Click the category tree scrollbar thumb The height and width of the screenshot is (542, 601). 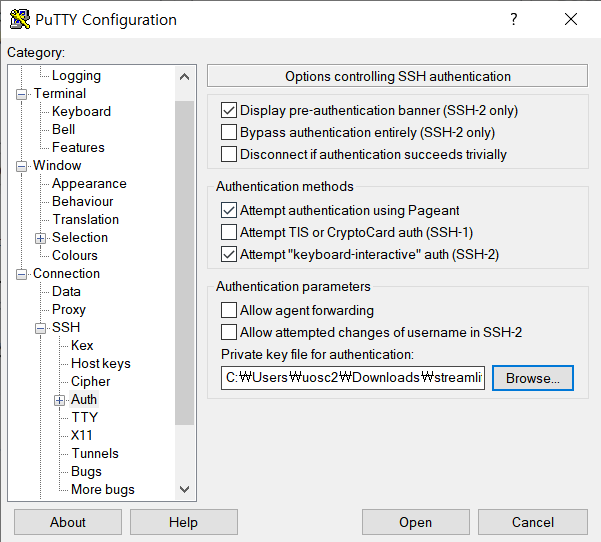coord(184,263)
